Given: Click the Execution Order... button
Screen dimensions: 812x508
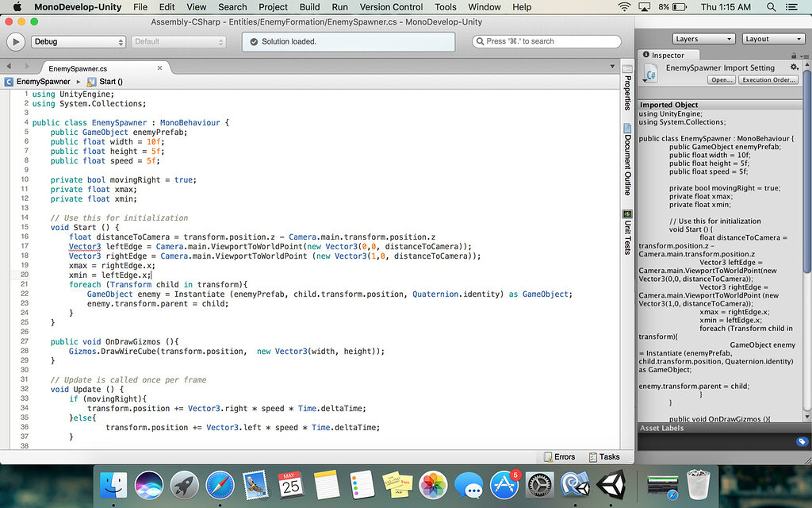Looking at the screenshot, I should (768, 80).
